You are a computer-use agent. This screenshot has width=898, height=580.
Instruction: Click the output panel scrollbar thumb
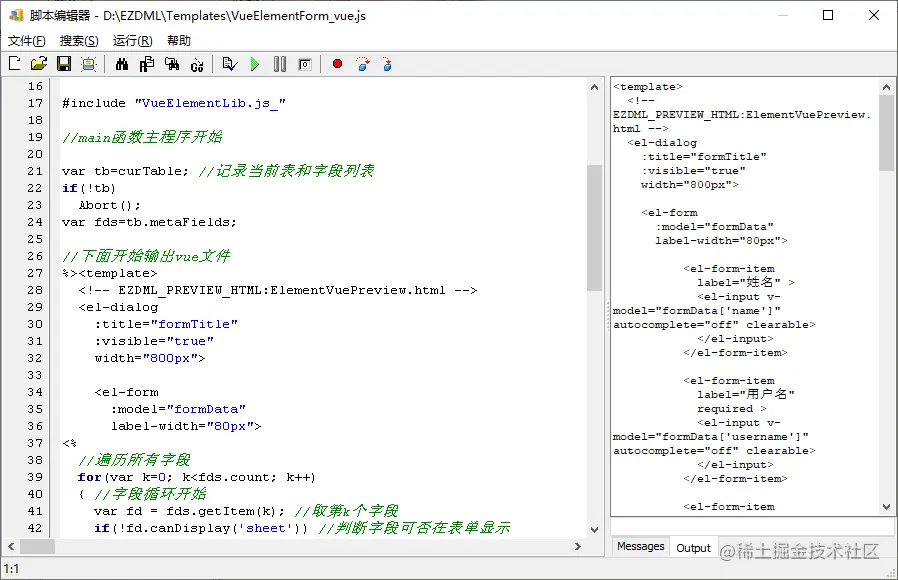point(886,133)
